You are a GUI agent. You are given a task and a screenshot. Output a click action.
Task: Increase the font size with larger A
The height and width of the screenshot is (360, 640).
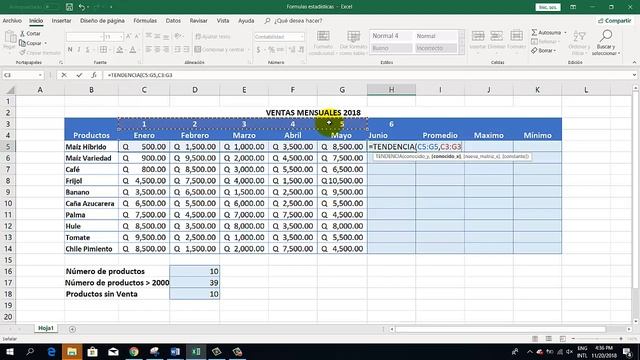coord(128,37)
